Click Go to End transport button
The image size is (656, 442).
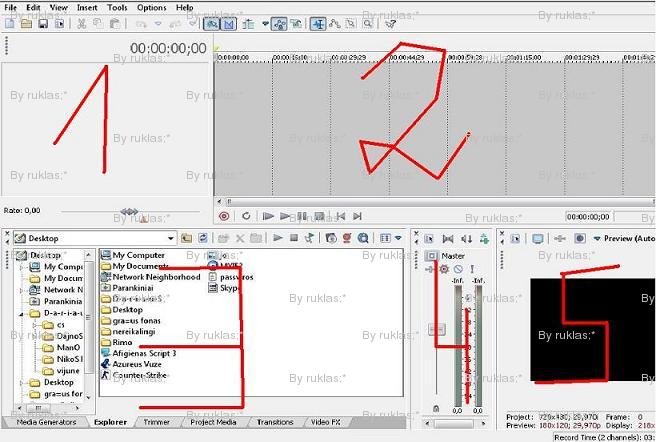tap(357, 216)
